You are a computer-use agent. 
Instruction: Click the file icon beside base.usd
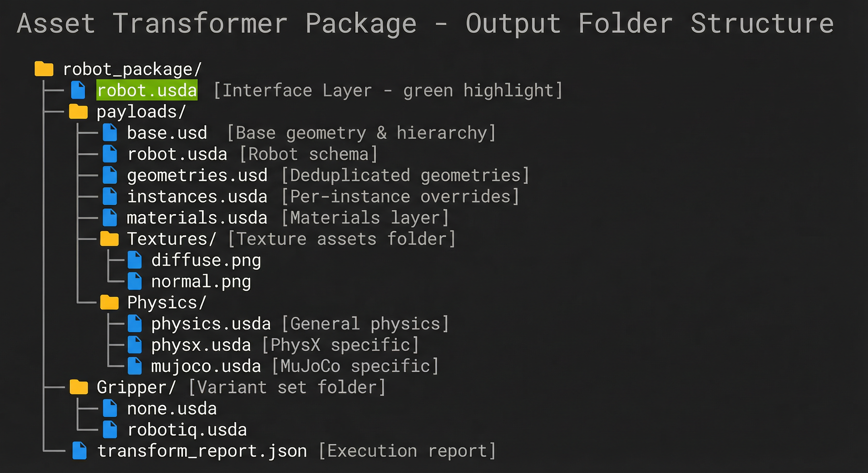click(110, 133)
